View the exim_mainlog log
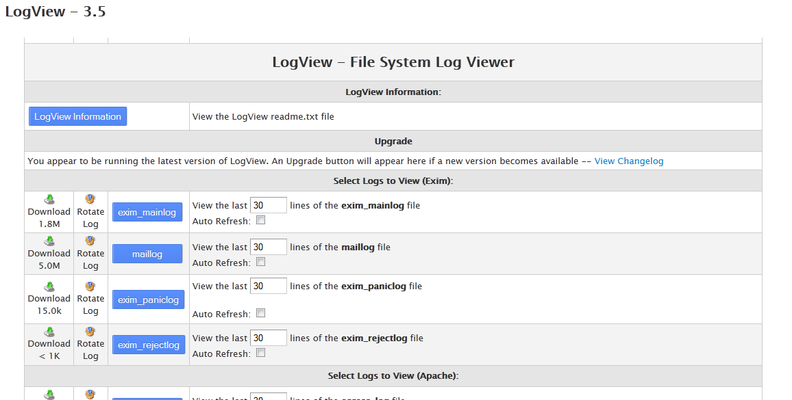Screen dimensions: 792x400 [147, 212]
